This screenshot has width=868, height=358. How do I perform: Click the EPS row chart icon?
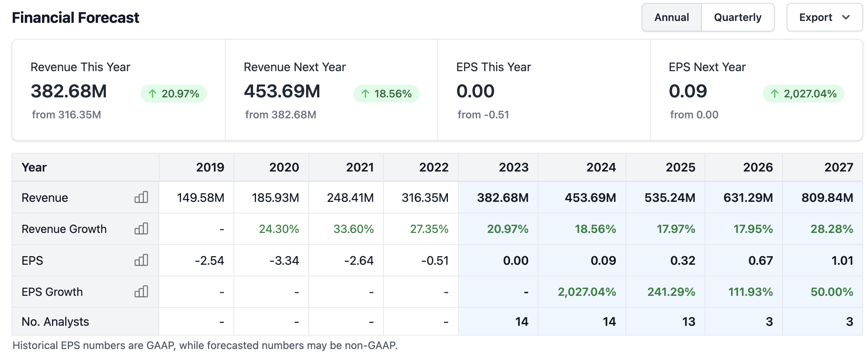[x=141, y=260]
